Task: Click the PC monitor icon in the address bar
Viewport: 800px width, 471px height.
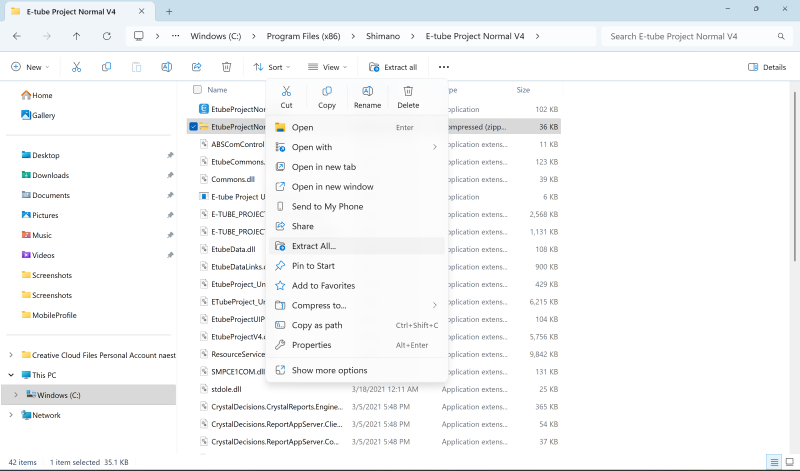Action: coord(138,36)
